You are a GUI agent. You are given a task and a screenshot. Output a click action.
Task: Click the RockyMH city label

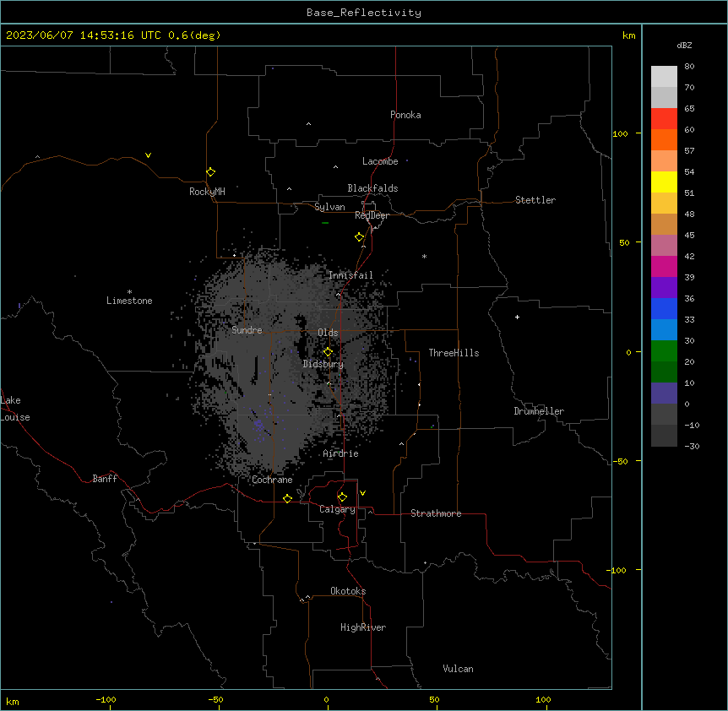[x=207, y=192]
